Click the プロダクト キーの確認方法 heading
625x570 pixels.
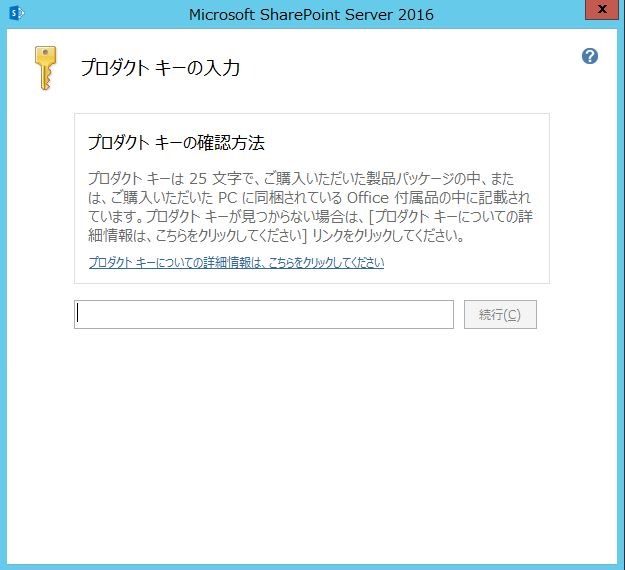click(x=176, y=143)
